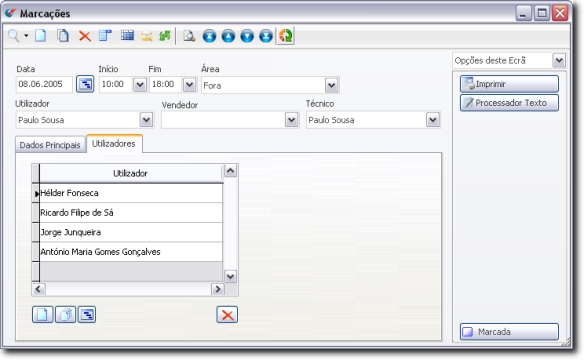Open Processador Texto button
The height and width of the screenshot is (360, 584).
tap(509, 103)
